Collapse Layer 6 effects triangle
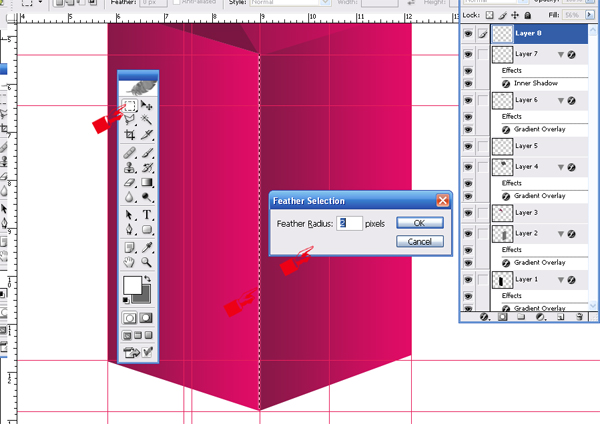The height and width of the screenshot is (424, 600). 561,101
